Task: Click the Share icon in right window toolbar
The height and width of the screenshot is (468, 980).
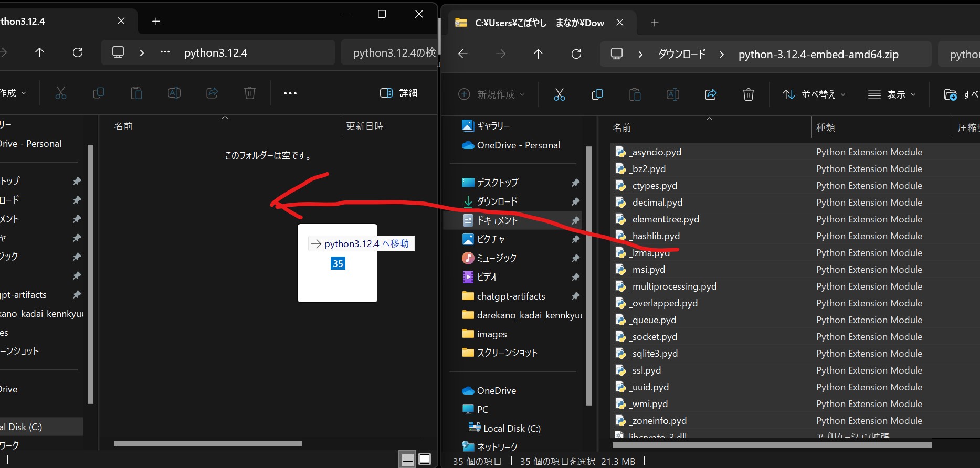Action: 710,94
